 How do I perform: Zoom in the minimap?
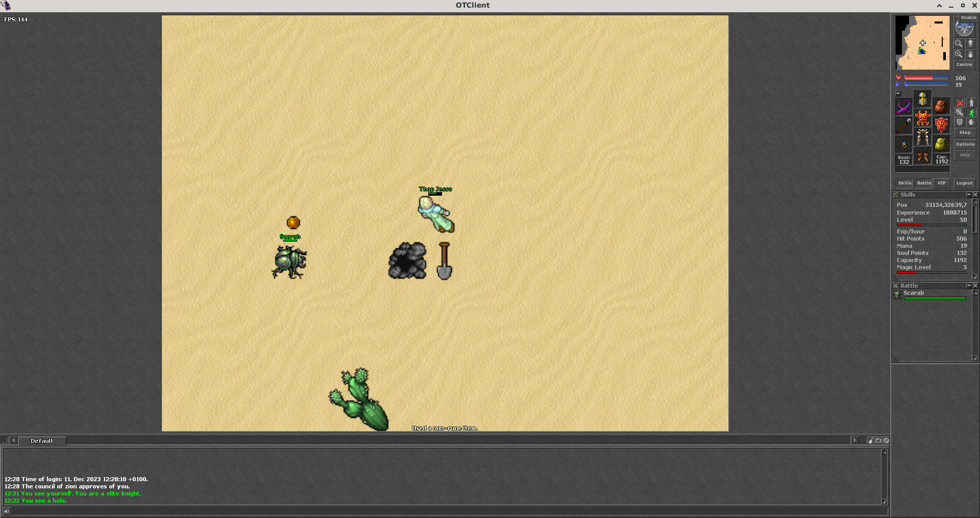pos(959,54)
